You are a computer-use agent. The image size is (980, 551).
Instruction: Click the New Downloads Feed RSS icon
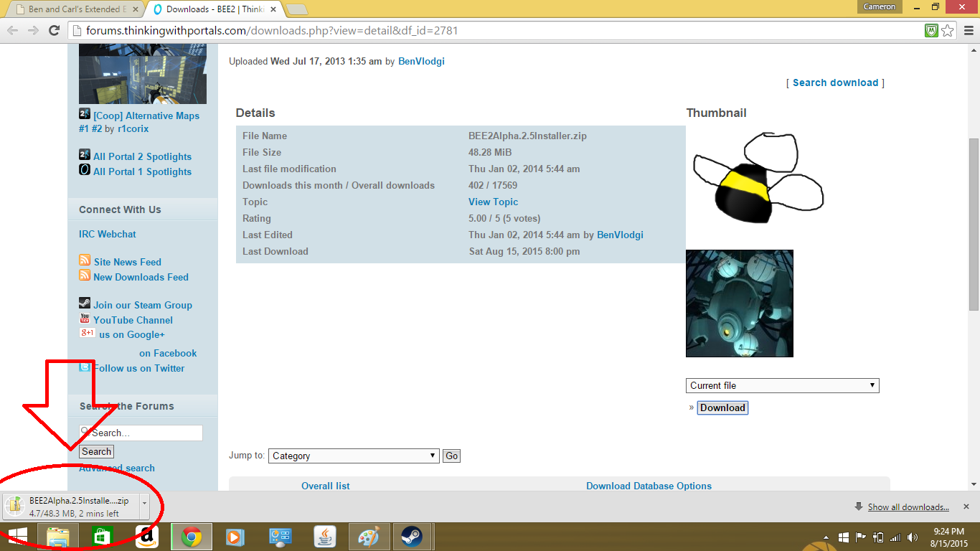pyautogui.click(x=85, y=275)
